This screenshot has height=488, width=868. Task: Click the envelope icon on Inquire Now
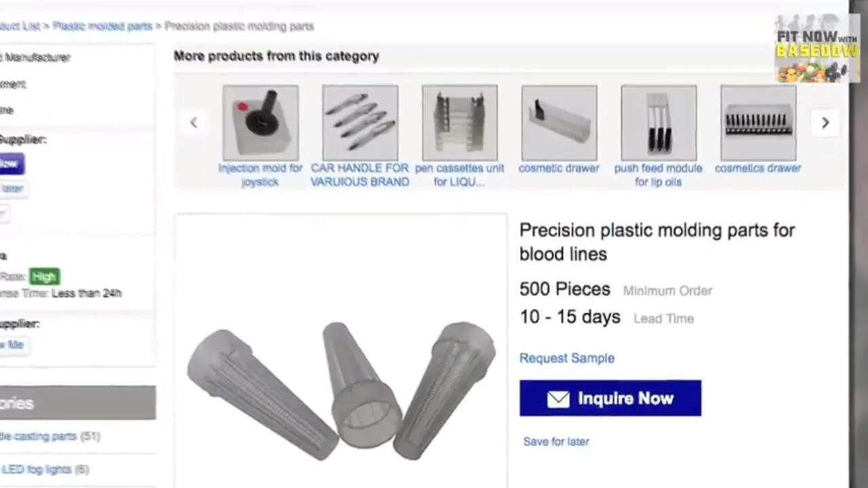click(558, 399)
